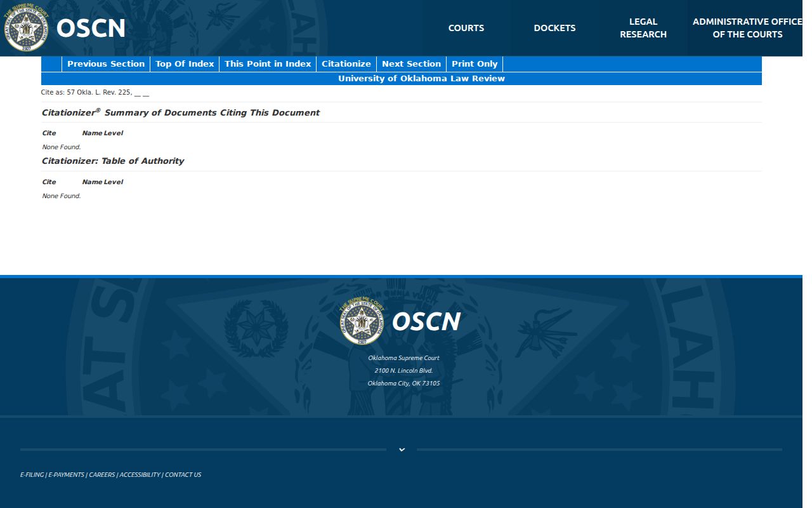
Task: Open the Accessibility footer link
Action: (140, 475)
